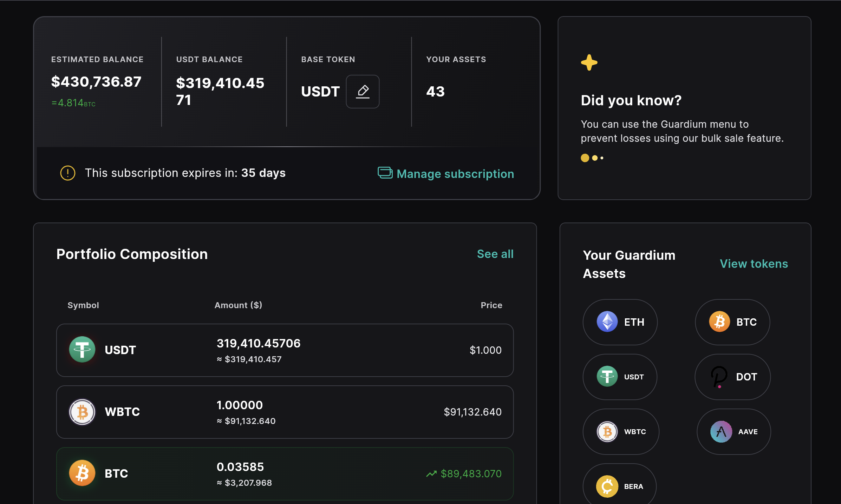
Task: Click the base token edit pencil icon
Action: click(x=363, y=92)
